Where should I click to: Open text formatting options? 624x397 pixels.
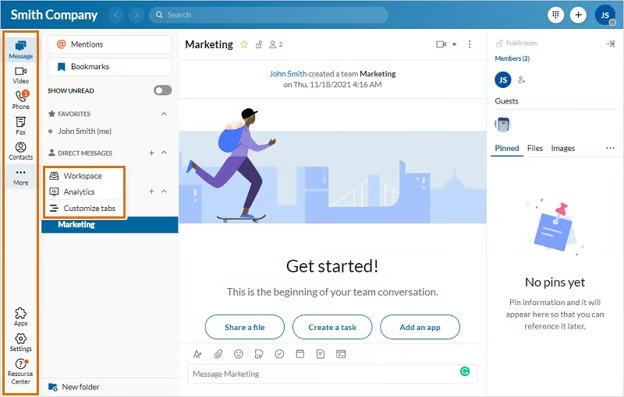coord(197,354)
